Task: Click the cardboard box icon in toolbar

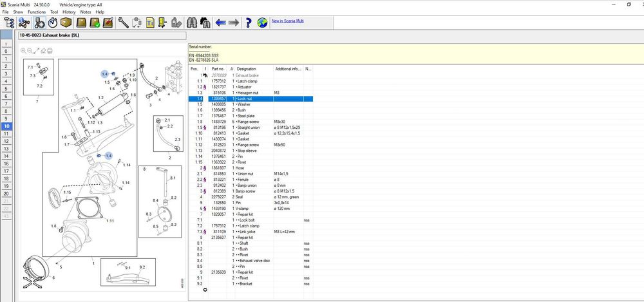Action: pyautogui.click(x=66, y=24)
